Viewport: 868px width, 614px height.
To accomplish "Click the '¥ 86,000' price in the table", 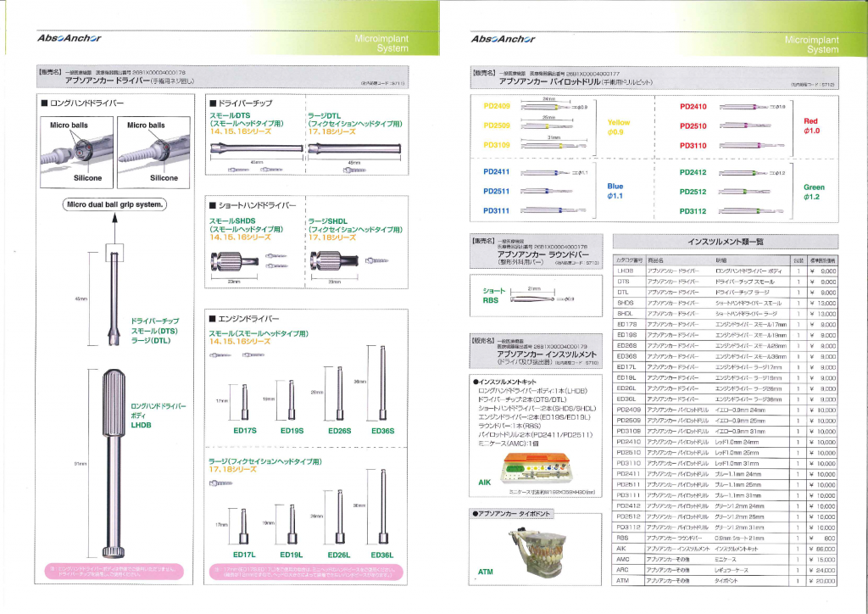I will tap(822, 549).
